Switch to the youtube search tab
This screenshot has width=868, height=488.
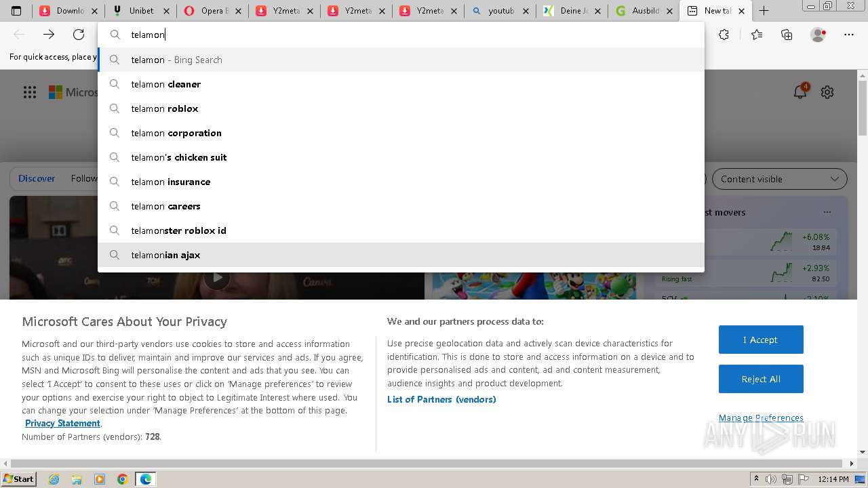click(500, 11)
